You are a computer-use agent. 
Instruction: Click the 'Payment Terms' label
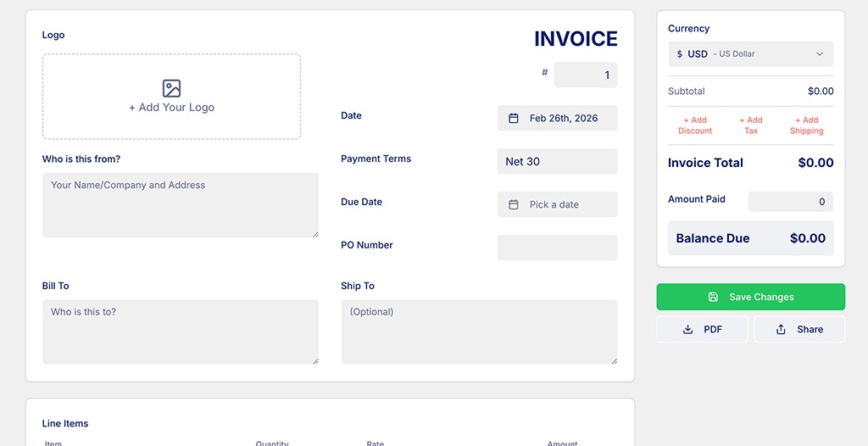point(376,159)
